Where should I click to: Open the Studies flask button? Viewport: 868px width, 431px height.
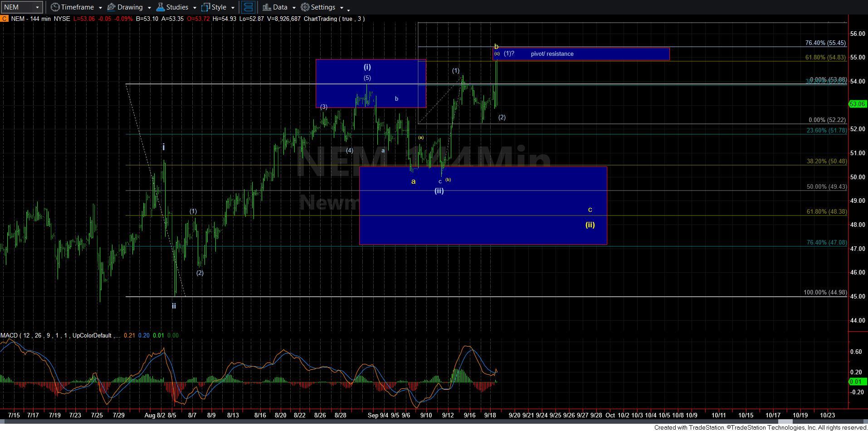tap(172, 7)
